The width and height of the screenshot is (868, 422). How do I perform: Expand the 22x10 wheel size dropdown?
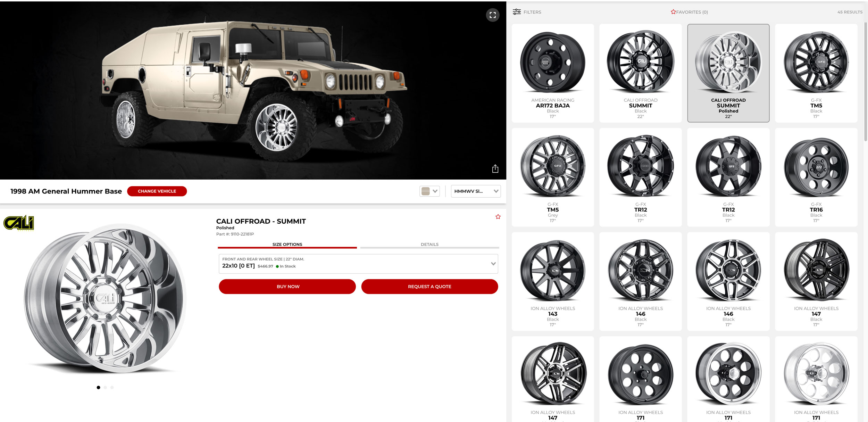[358, 264]
